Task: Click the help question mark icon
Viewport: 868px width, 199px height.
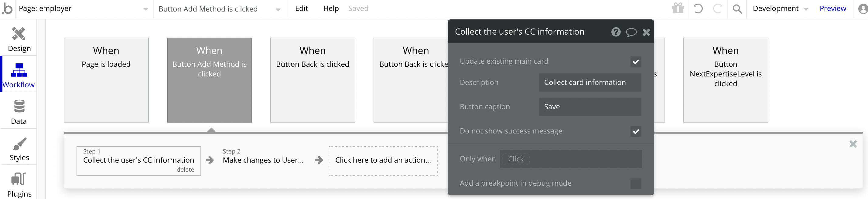Action: (x=616, y=32)
